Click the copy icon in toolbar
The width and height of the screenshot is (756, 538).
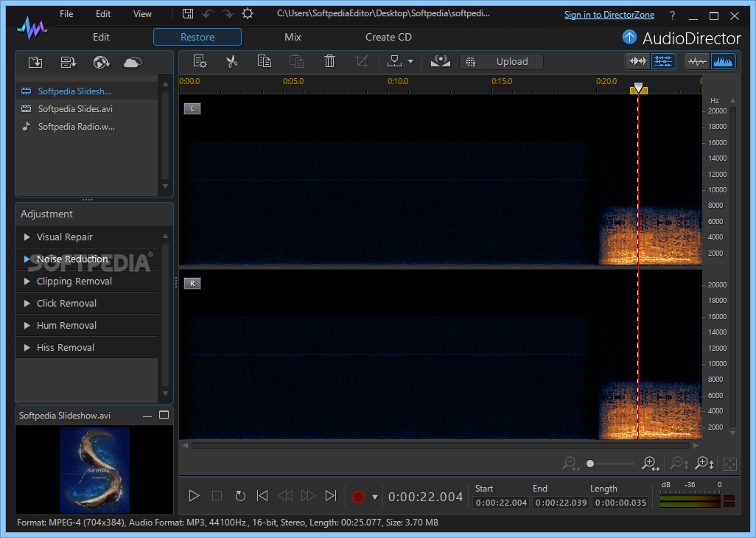coord(265,61)
